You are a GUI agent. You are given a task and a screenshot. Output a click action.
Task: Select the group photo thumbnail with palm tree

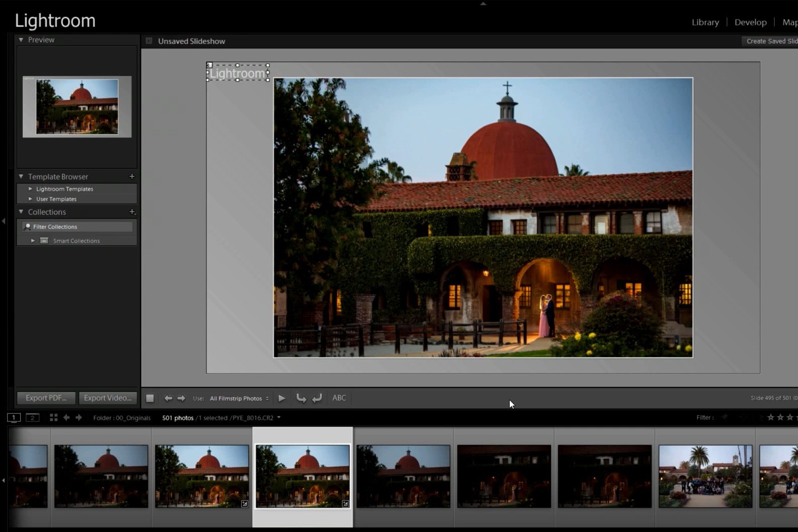click(705, 476)
